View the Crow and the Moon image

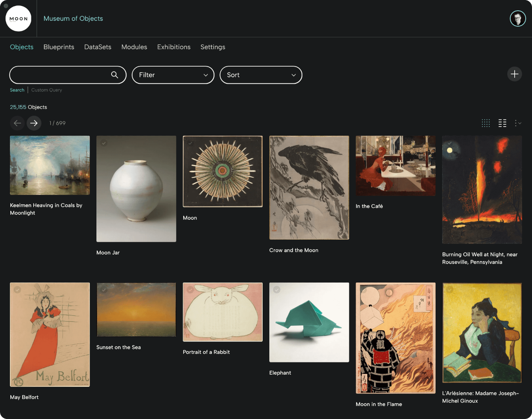(x=309, y=187)
